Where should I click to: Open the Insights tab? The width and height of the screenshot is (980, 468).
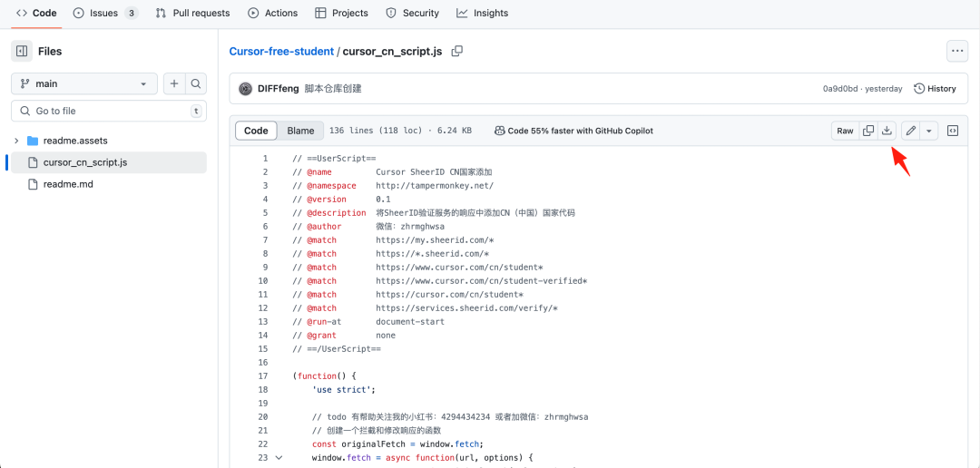click(482, 13)
